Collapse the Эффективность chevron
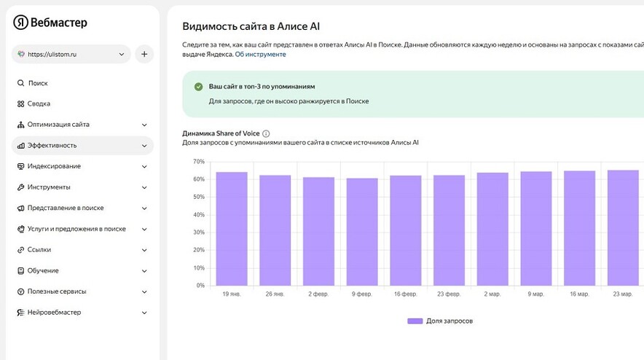The height and width of the screenshot is (360, 644). click(144, 146)
